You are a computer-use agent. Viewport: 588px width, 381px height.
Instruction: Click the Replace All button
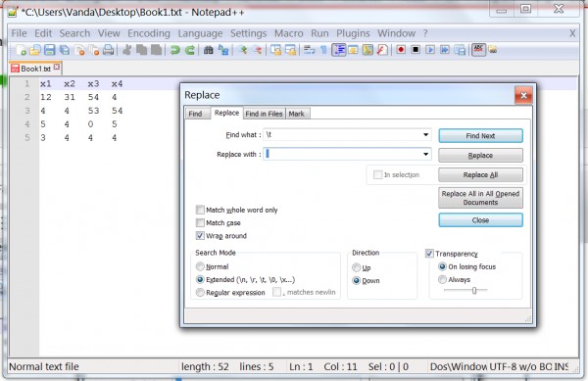click(x=480, y=174)
